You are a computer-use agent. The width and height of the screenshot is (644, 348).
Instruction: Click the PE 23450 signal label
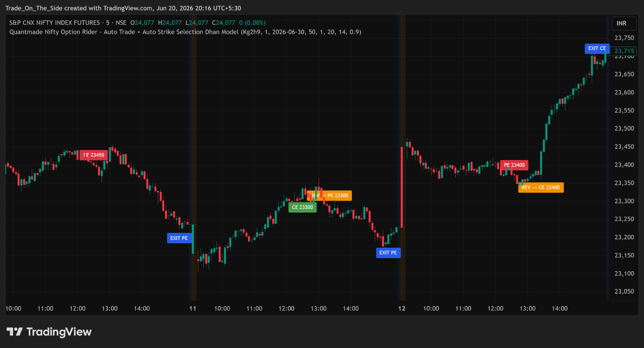click(94, 155)
